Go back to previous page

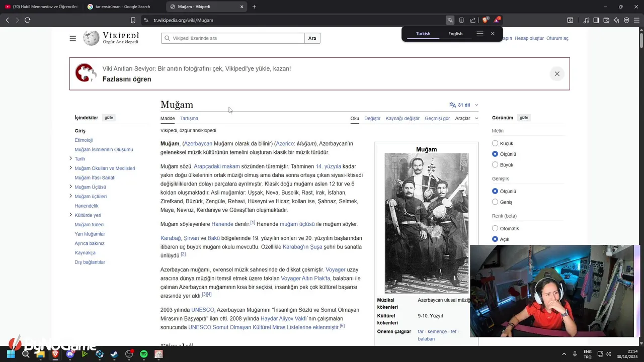(x=7, y=20)
